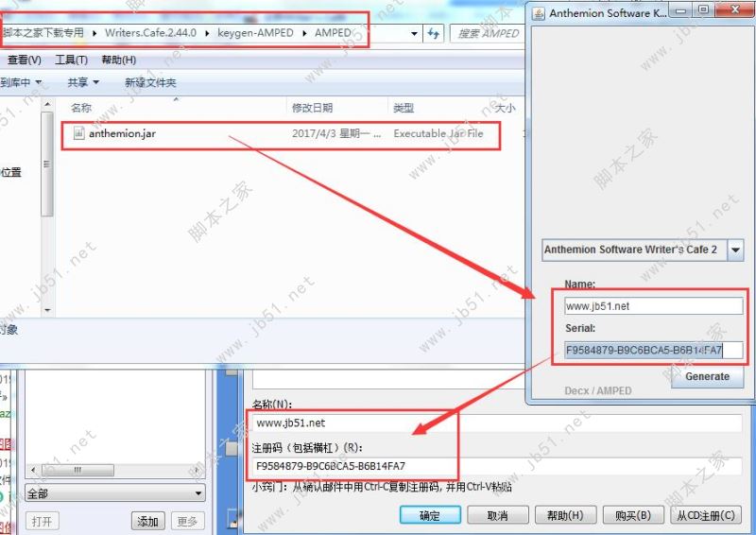
Task: Minimize the Anthemion keygen window
Action: coord(680,10)
